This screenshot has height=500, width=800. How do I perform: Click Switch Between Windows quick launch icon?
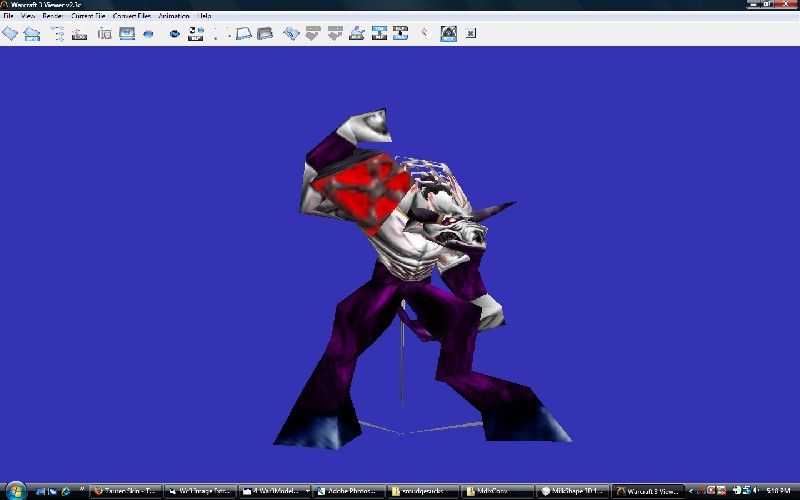point(53,491)
